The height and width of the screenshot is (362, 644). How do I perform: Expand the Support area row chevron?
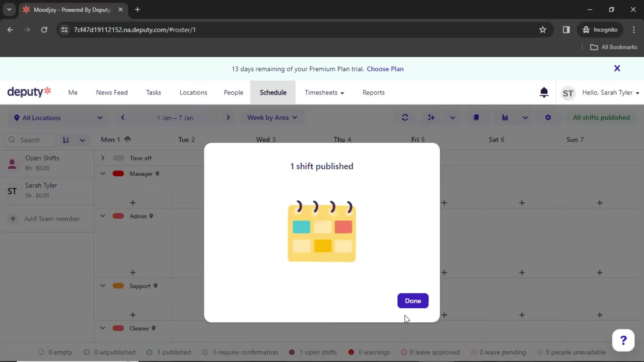103,286
